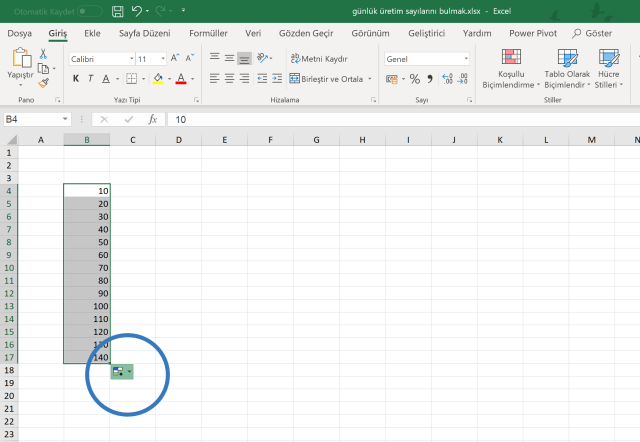Click the format painter brush icon
Viewport: 640px width, 442px height.
[43, 83]
